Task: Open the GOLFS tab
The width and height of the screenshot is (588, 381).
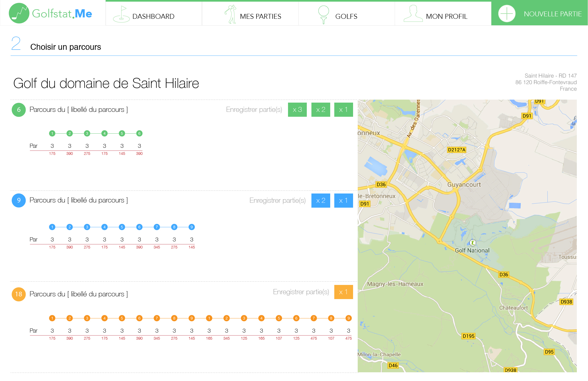Action: 347,14
